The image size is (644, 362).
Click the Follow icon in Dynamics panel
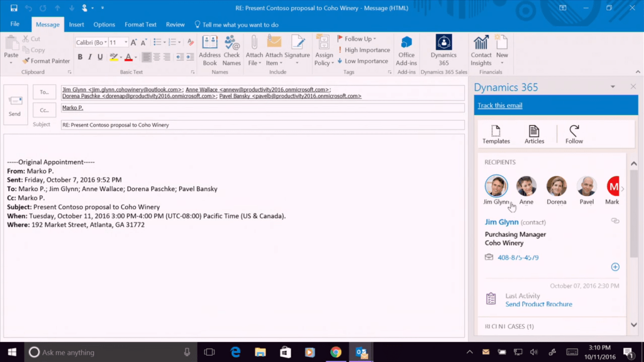(x=573, y=133)
